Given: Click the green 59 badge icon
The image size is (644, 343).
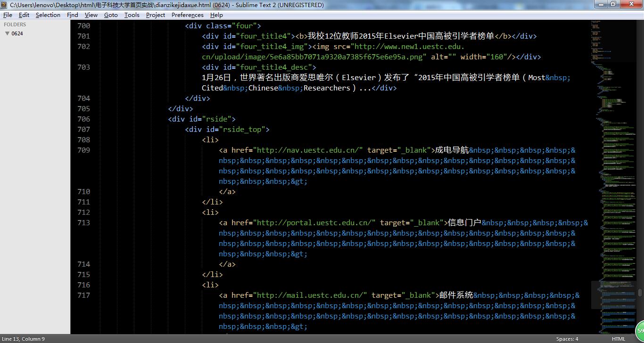Looking at the screenshot, I should coord(640,331).
